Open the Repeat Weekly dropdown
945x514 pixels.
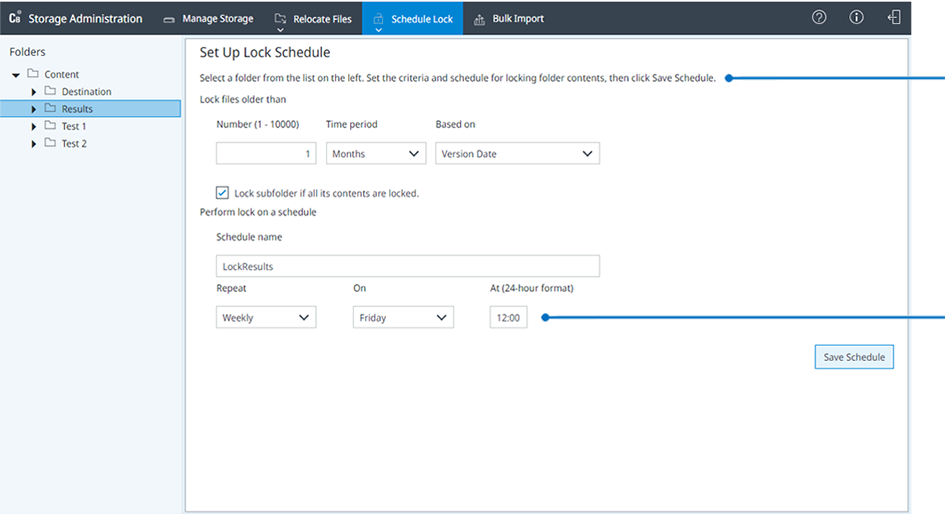point(266,318)
